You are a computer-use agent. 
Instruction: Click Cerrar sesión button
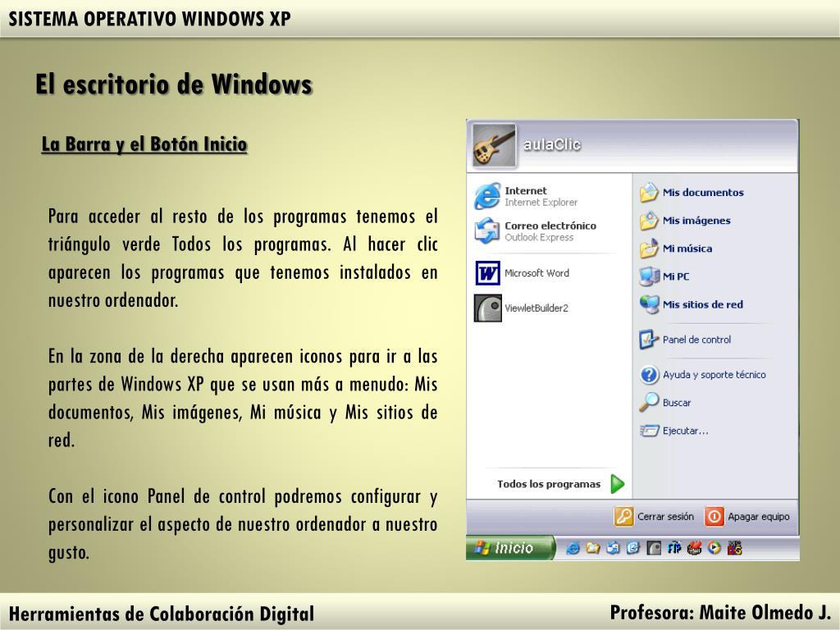pos(654,517)
